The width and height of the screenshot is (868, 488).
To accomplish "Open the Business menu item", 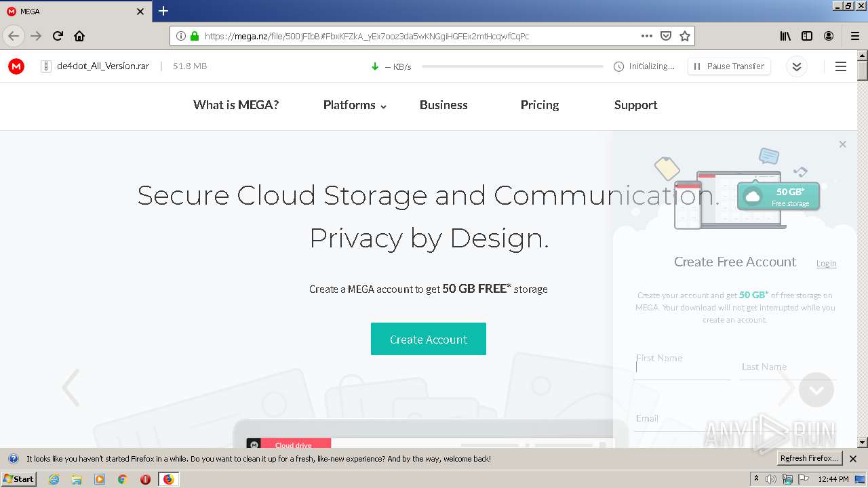I will (443, 105).
